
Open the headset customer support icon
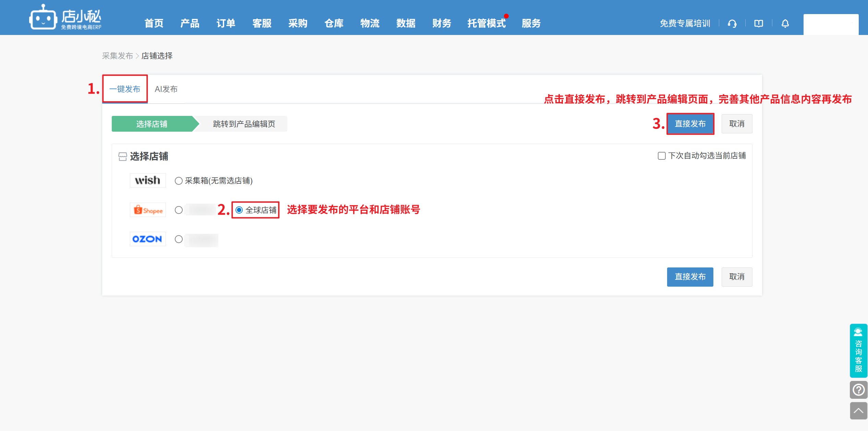pyautogui.click(x=732, y=24)
